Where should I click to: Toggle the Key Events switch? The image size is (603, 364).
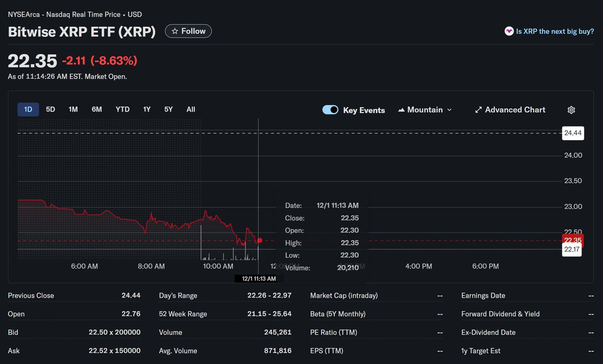330,110
